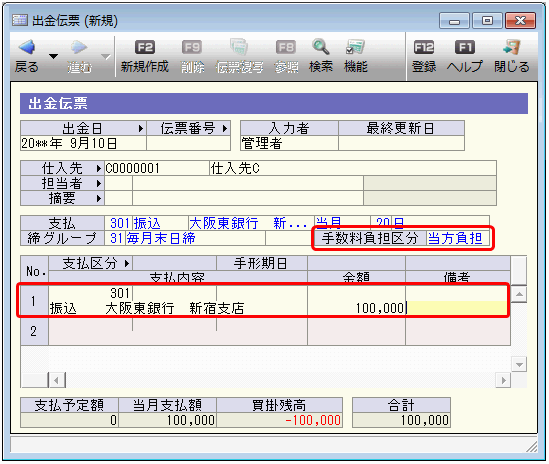Click the 仕入先 code field C0000001
The height and width of the screenshot is (464, 549).
pyautogui.click(x=157, y=168)
